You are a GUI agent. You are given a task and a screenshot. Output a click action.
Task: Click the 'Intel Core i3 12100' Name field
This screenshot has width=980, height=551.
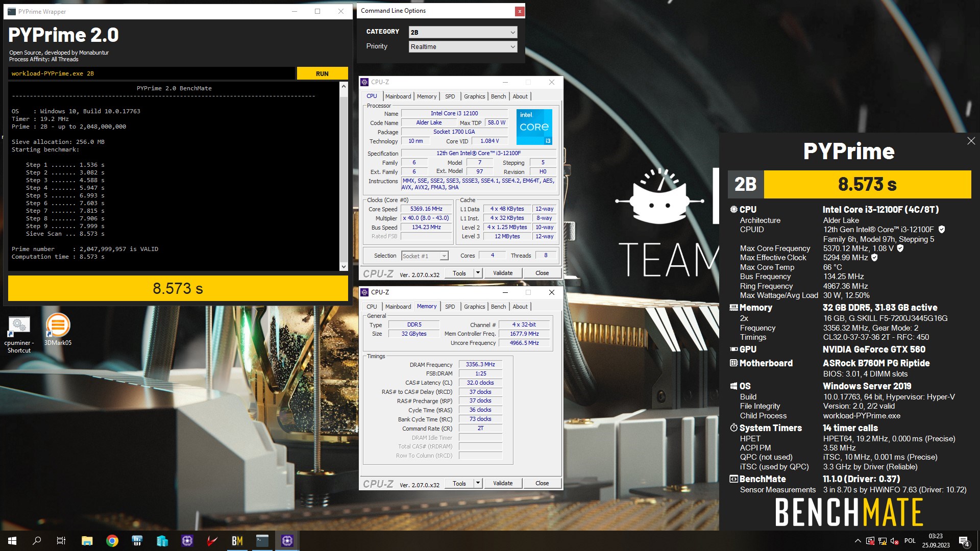(454, 114)
